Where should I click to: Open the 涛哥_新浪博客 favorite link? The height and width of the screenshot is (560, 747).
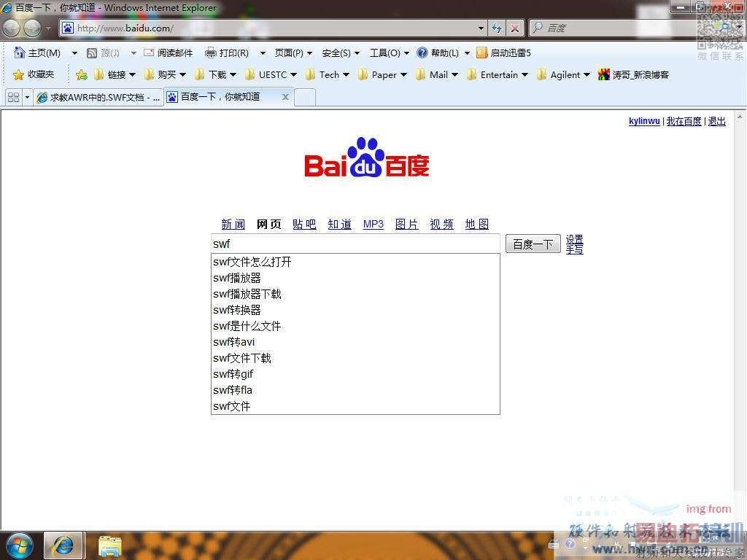click(634, 74)
